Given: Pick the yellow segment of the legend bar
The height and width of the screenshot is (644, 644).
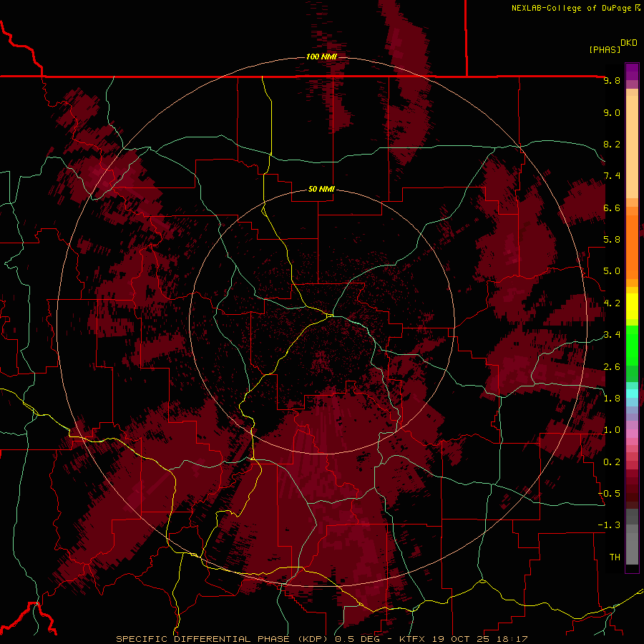Looking at the screenshot, I should [x=632, y=306].
